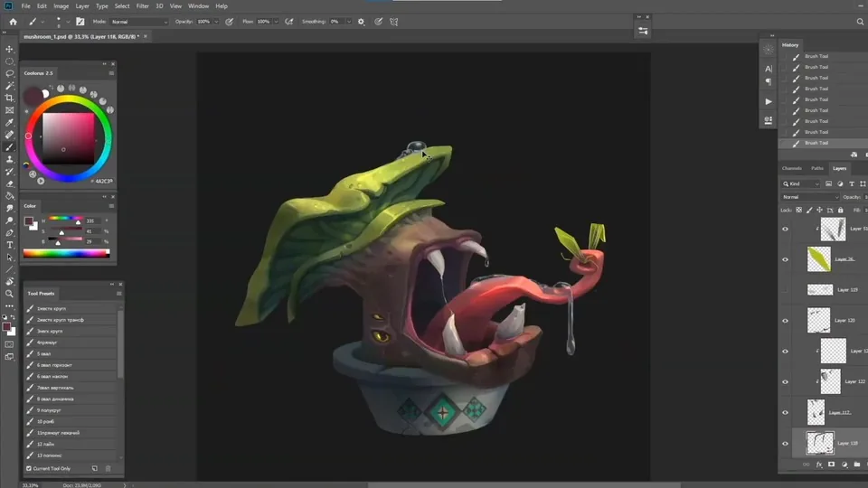Click the foreground color swatch in toolbar

6,327
